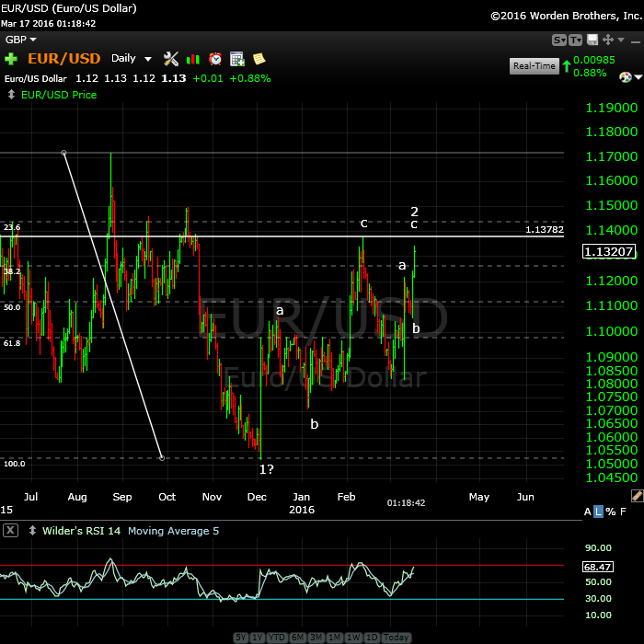Click the green plus add-symbol icon

[11, 59]
